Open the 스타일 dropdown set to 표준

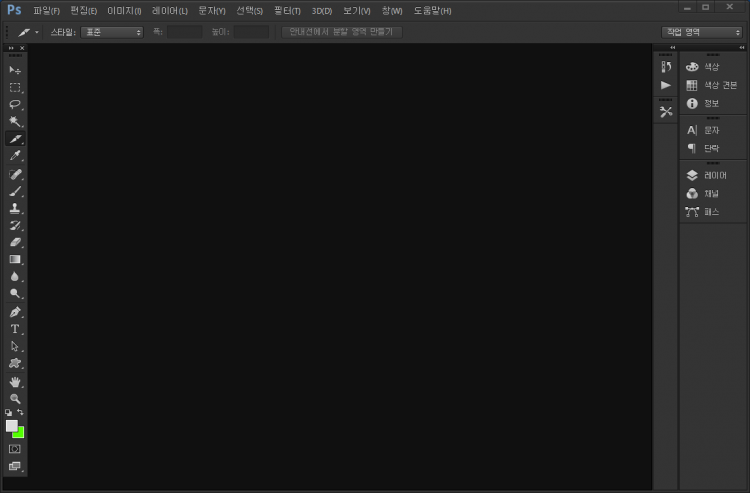[x=112, y=32]
